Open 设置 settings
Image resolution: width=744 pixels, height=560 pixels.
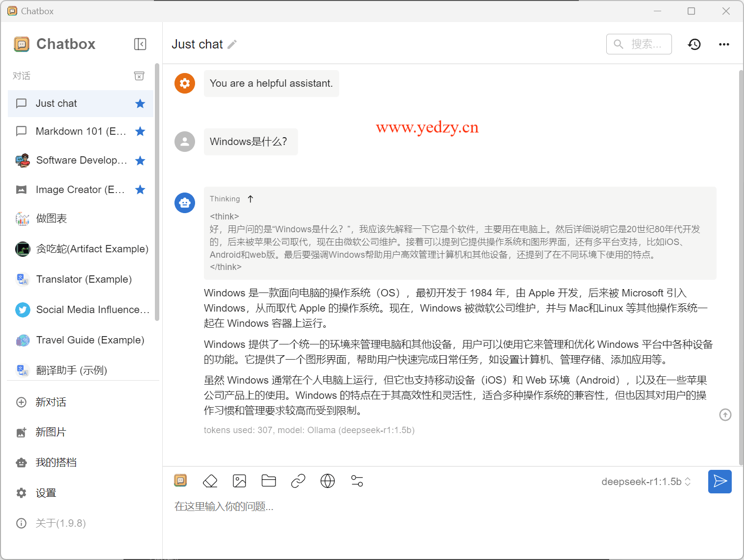(x=80, y=493)
